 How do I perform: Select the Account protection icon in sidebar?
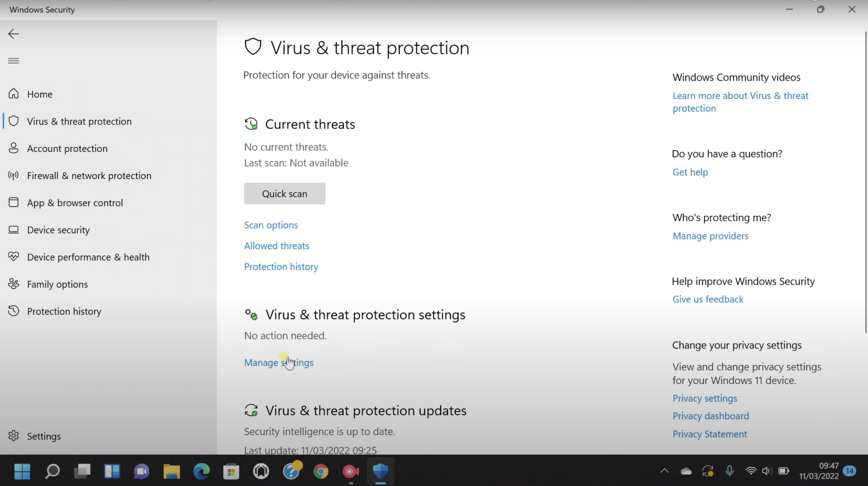(x=13, y=148)
